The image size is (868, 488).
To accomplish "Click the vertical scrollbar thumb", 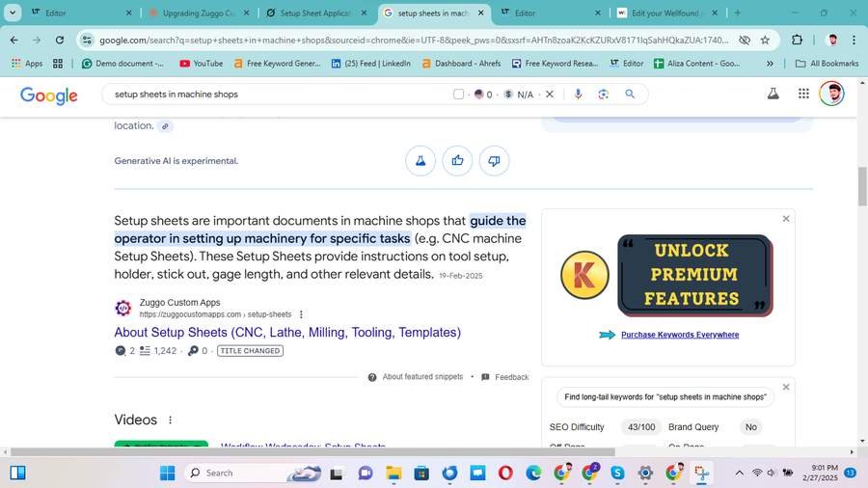I will 862,186.
